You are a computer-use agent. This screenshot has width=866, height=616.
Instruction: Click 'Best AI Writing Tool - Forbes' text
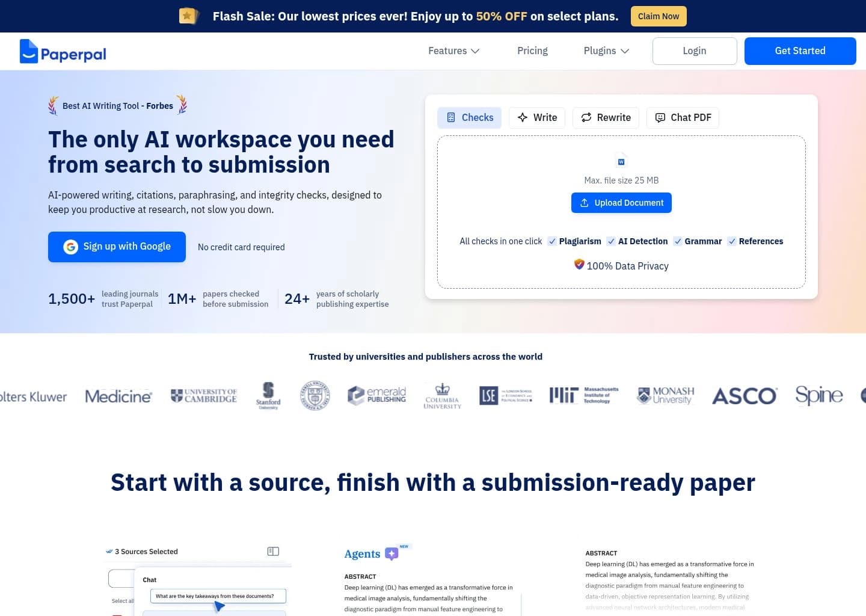[x=118, y=106]
